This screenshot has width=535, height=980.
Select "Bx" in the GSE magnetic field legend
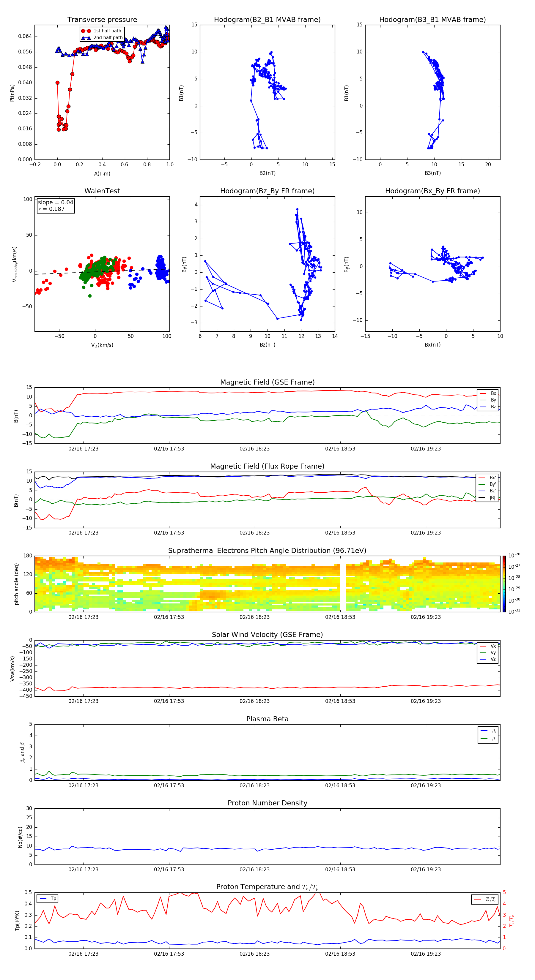tap(488, 393)
